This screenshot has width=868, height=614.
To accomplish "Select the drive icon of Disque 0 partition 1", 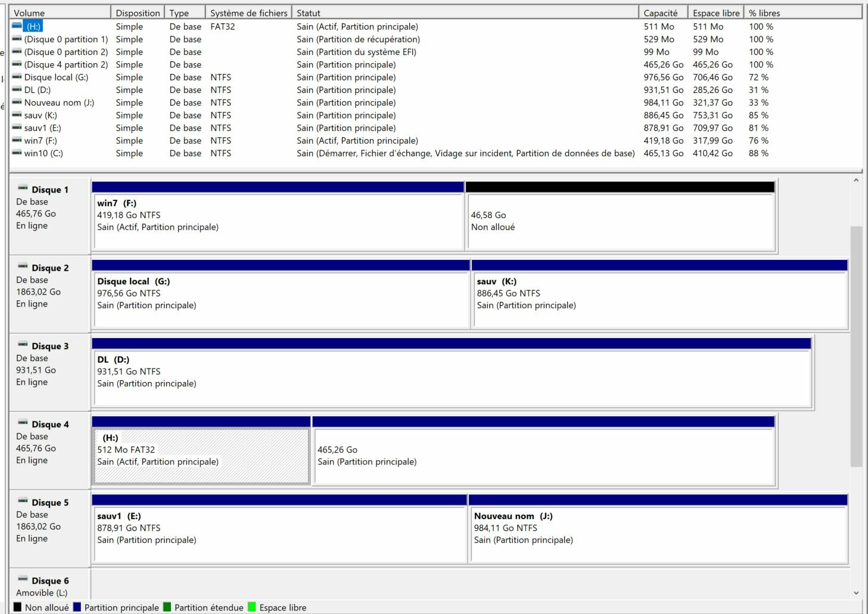I will pos(17,39).
